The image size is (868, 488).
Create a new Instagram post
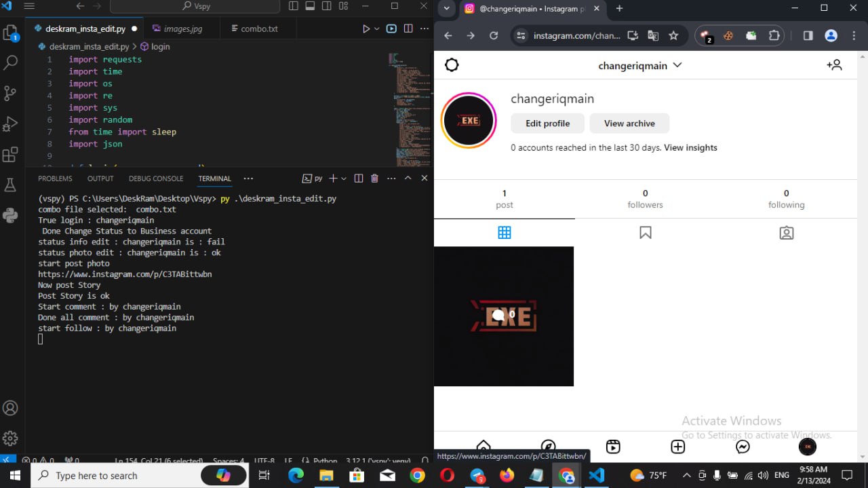point(678,447)
